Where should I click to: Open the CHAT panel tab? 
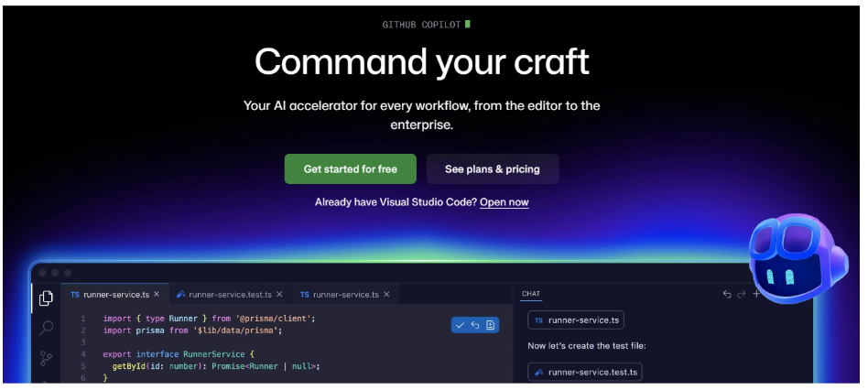[530, 294]
